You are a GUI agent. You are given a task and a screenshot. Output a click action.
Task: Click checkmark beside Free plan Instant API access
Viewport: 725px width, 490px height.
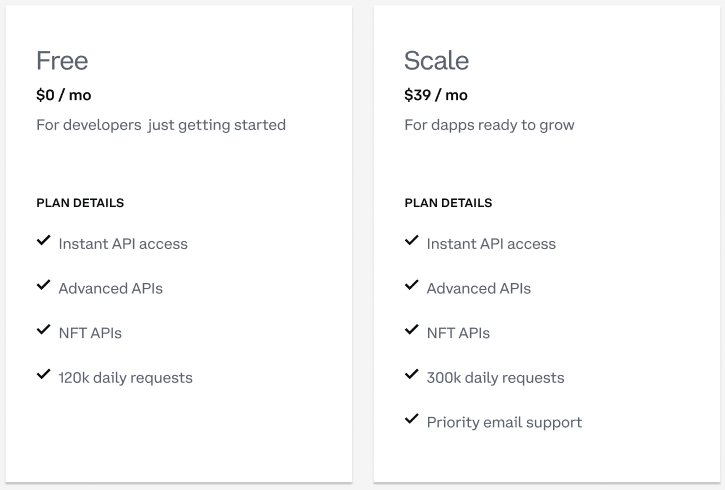(43, 240)
